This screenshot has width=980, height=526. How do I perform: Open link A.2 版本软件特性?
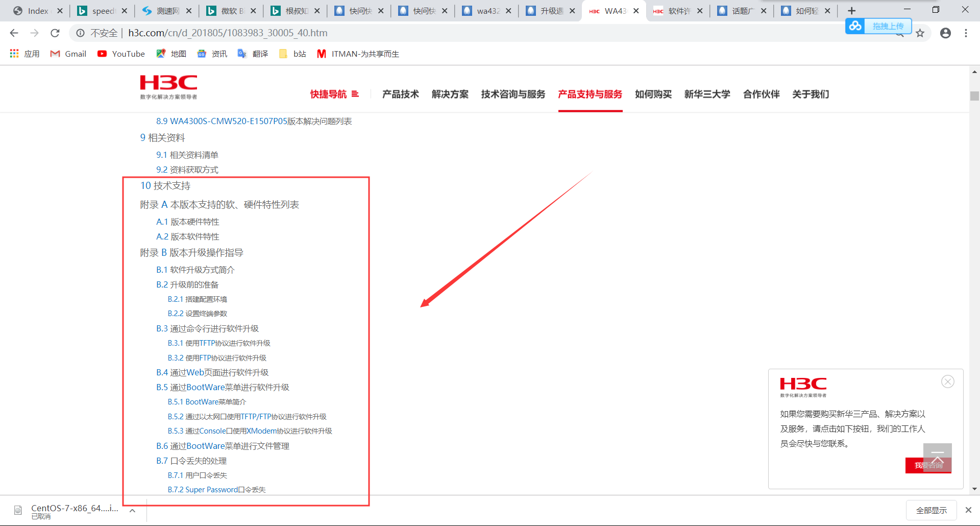188,236
